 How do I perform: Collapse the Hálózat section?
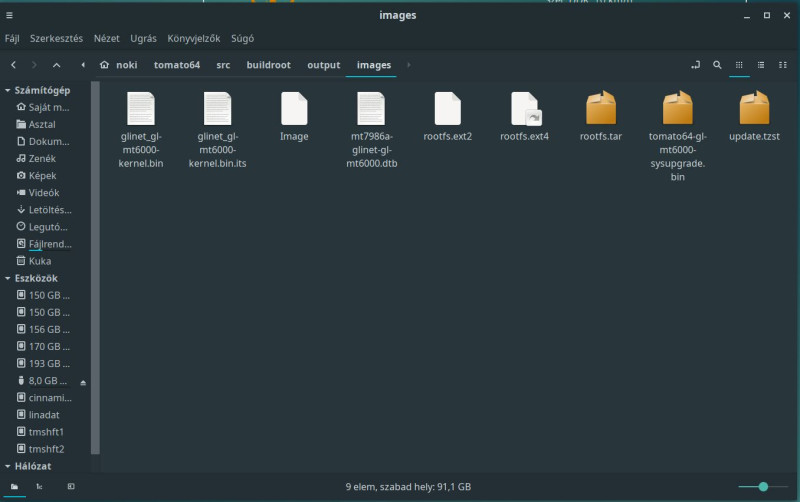pyautogui.click(x=8, y=466)
